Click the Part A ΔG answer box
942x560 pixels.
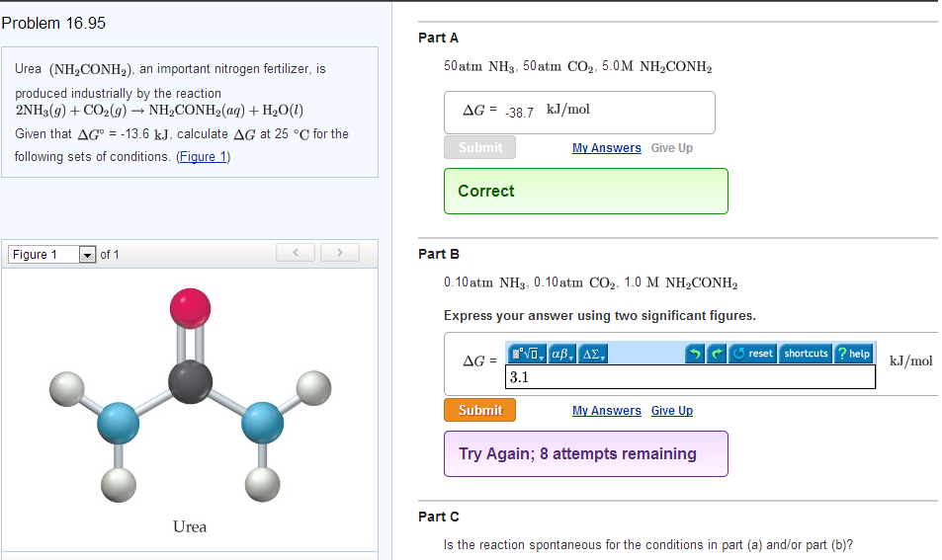tap(579, 112)
